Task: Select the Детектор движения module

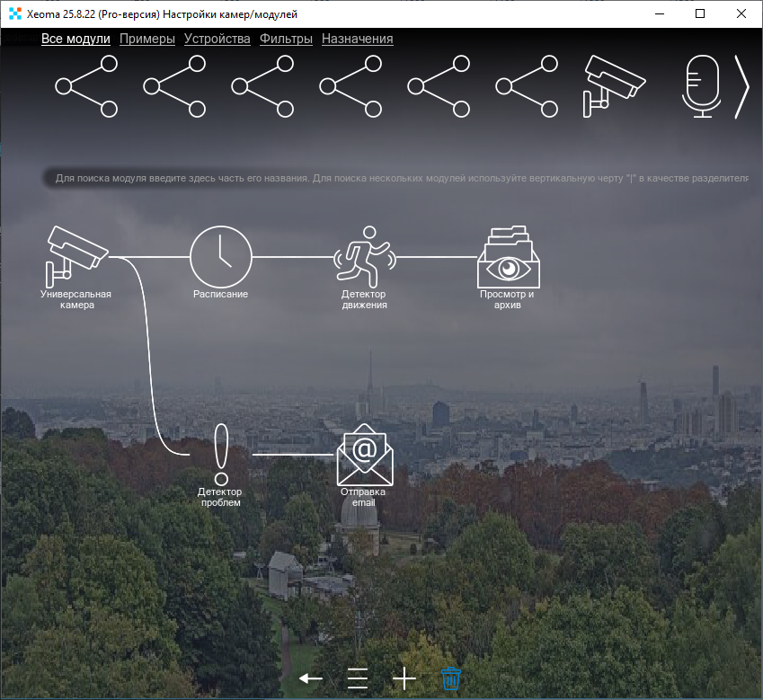Action: [x=364, y=256]
